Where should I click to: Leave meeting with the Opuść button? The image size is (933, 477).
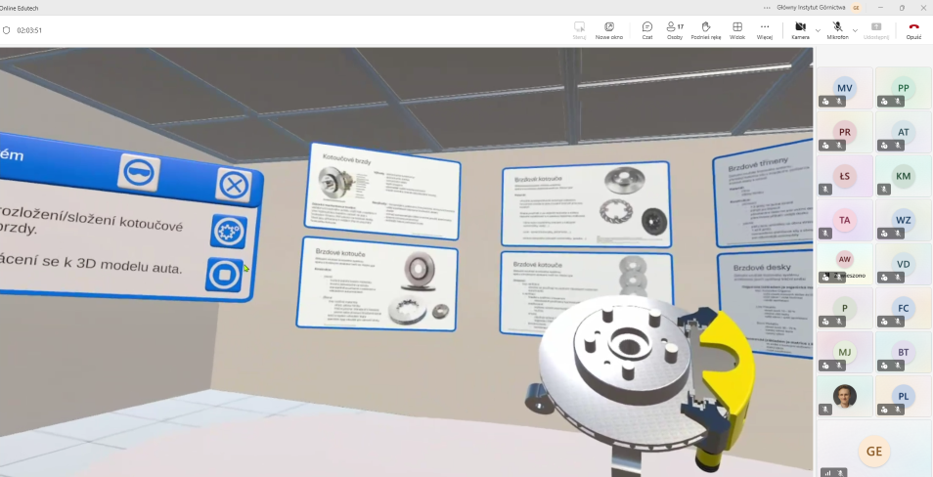coord(913,30)
